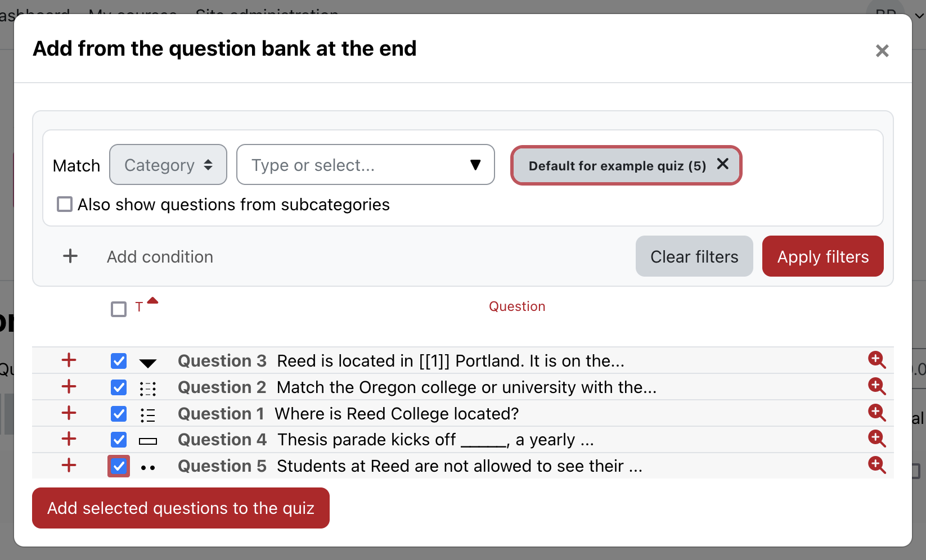
Task: Toggle the select-all questions checkbox in header
Action: tap(119, 309)
